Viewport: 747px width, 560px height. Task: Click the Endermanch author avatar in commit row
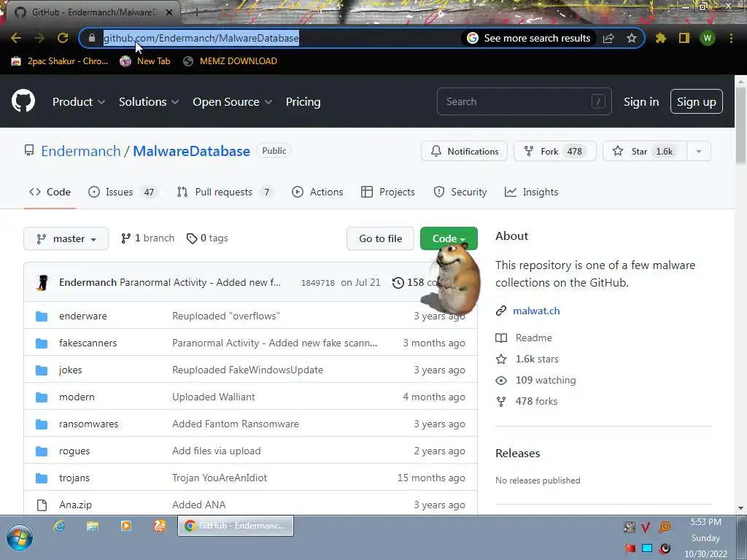pyautogui.click(x=42, y=282)
